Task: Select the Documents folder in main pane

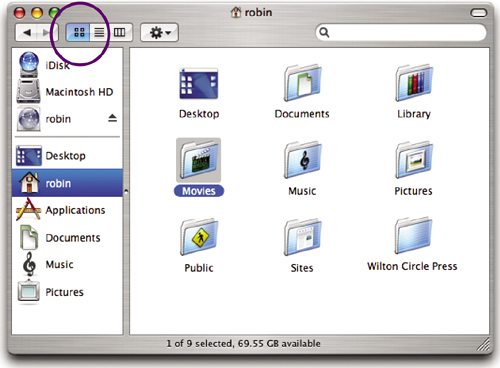Action: pyautogui.click(x=303, y=83)
